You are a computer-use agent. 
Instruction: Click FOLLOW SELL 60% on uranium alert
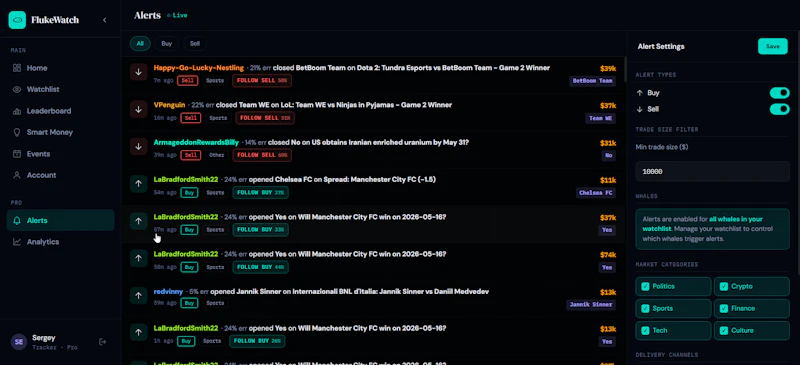pyautogui.click(x=262, y=155)
